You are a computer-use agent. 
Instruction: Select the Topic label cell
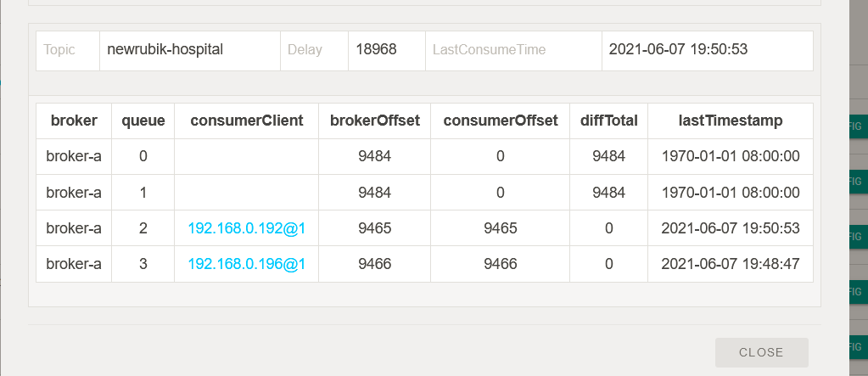coord(59,50)
